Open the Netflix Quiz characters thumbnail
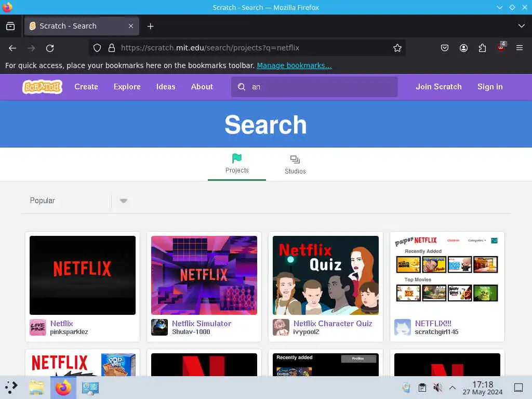Screen dimensions: 532x399 tap(326, 275)
